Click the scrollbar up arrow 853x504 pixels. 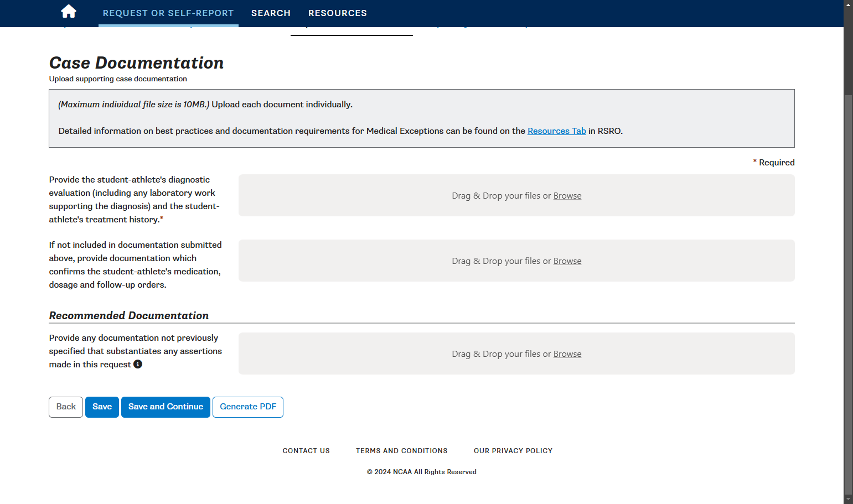848,4
